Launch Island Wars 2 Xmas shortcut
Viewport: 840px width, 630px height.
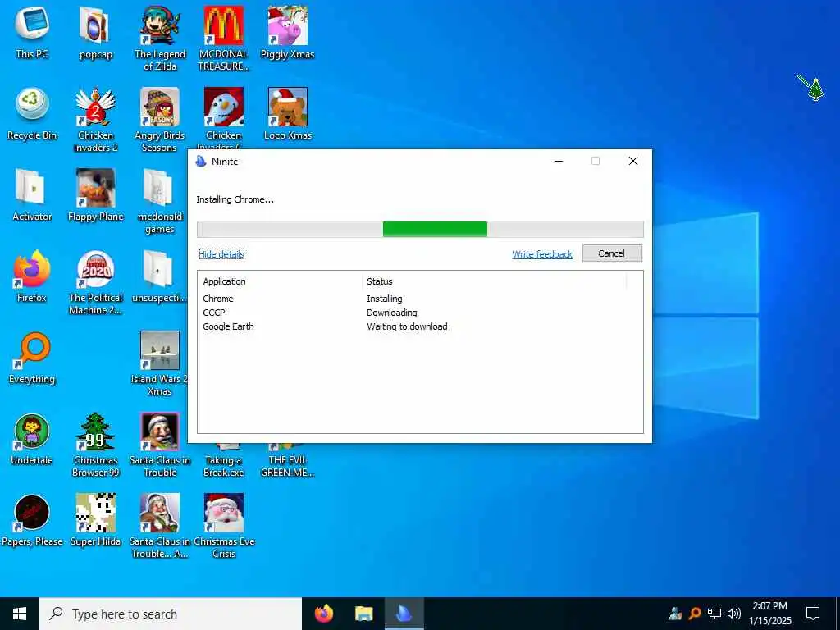click(160, 363)
